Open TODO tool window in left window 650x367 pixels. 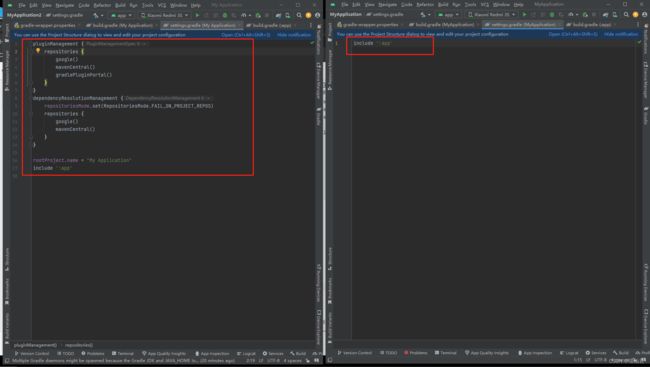pos(65,354)
